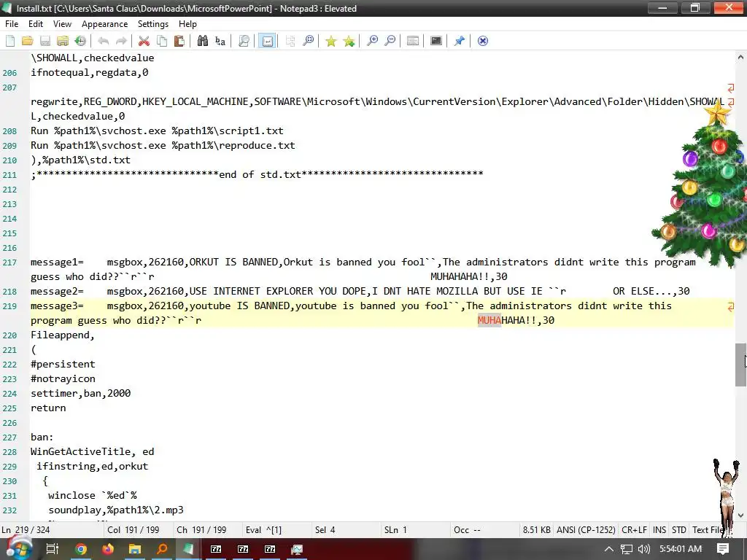This screenshot has width=747, height=560.
Task: Launch Firefox from the taskbar
Action: [x=108, y=549]
